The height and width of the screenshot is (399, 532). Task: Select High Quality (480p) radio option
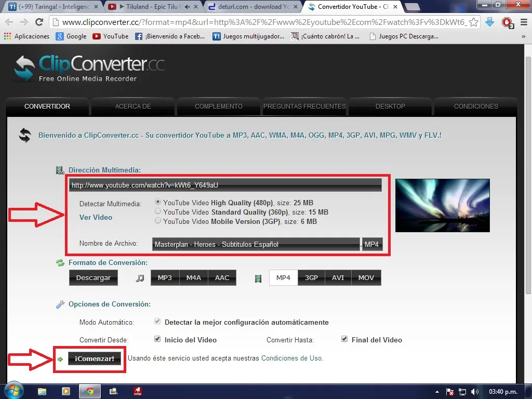point(158,202)
